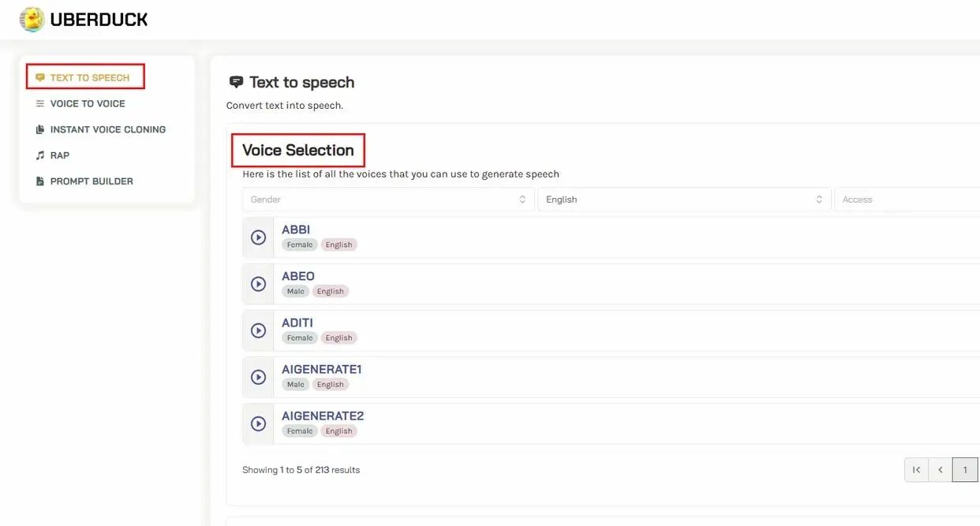Open Text to Speech in sidebar

point(90,77)
